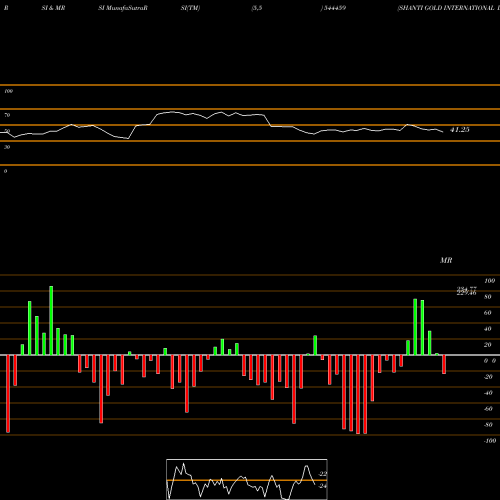Click the MunafaSutra text in the header
Viewport: 500px width, 500px height.
(x=125, y=8)
